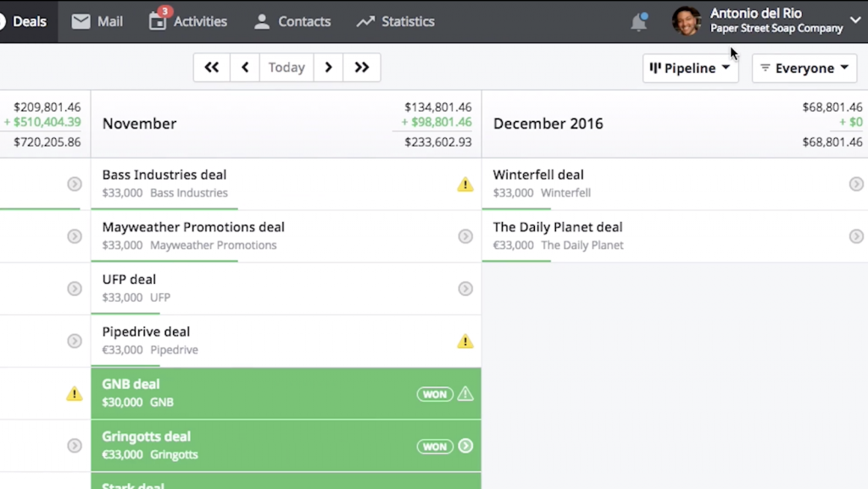The height and width of the screenshot is (489, 868).
Task: Click the WON badge on Gringotts deal
Action: click(435, 447)
